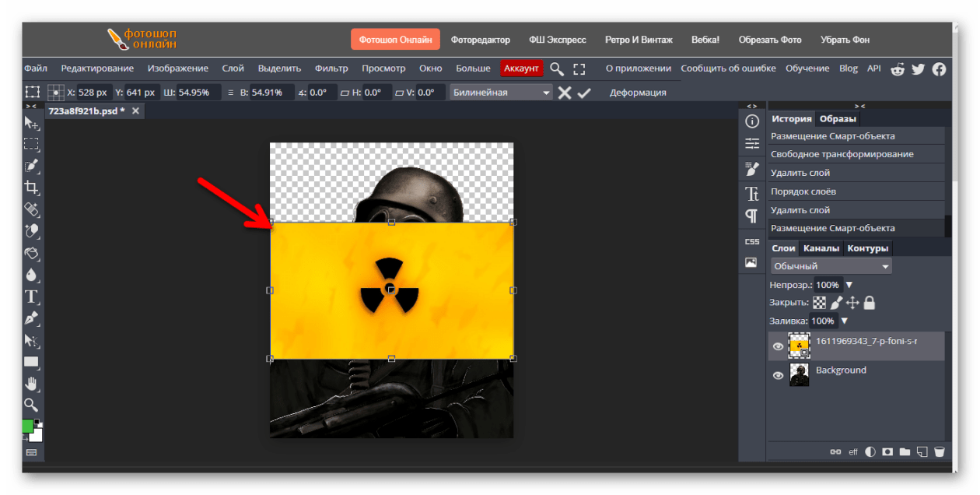The height and width of the screenshot is (495, 980).
Task: Open layer effects 'eff' button
Action: click(853, 451)
